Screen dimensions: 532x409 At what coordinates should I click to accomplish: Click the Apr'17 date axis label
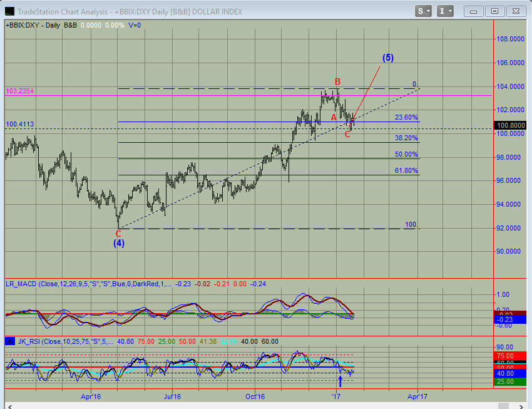[417, 396]
